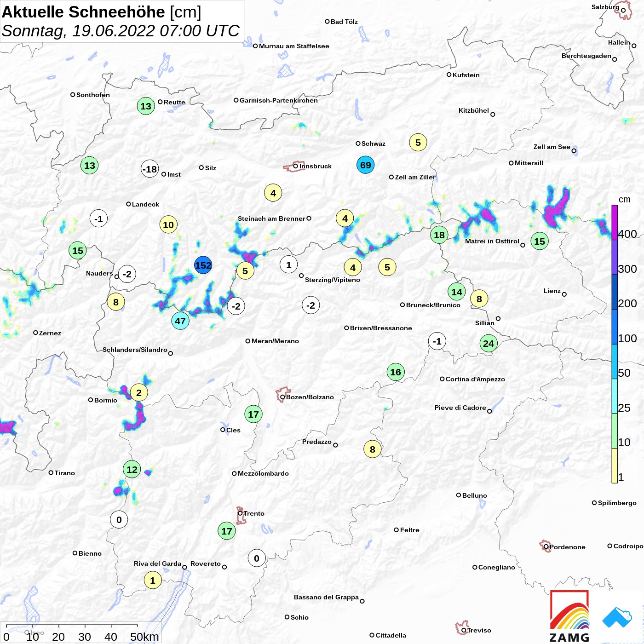
Task: Click the Kufstein city label
Action: coord(466,75)
